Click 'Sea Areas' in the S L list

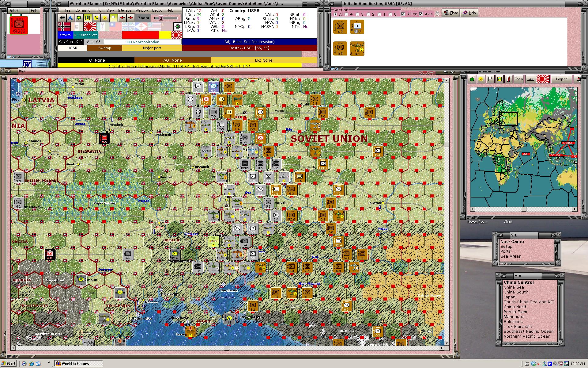[511, 256]
